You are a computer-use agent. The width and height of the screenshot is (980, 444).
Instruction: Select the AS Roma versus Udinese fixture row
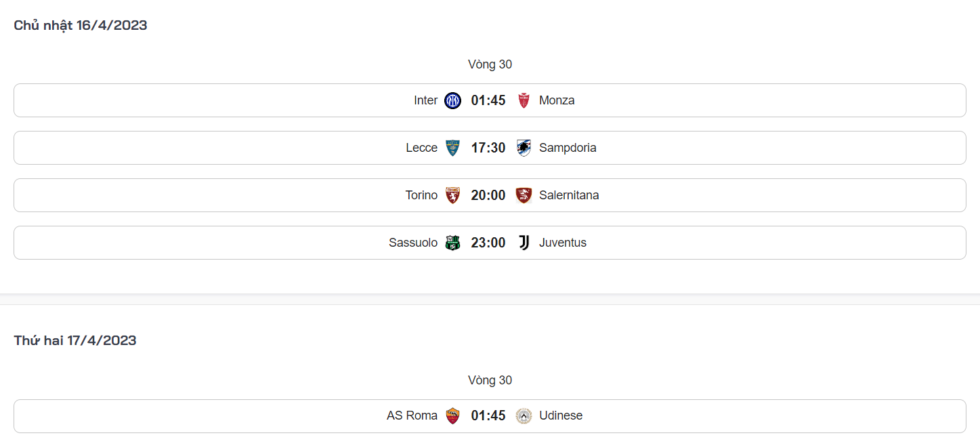pyautogui.click(x=237, y=416)
